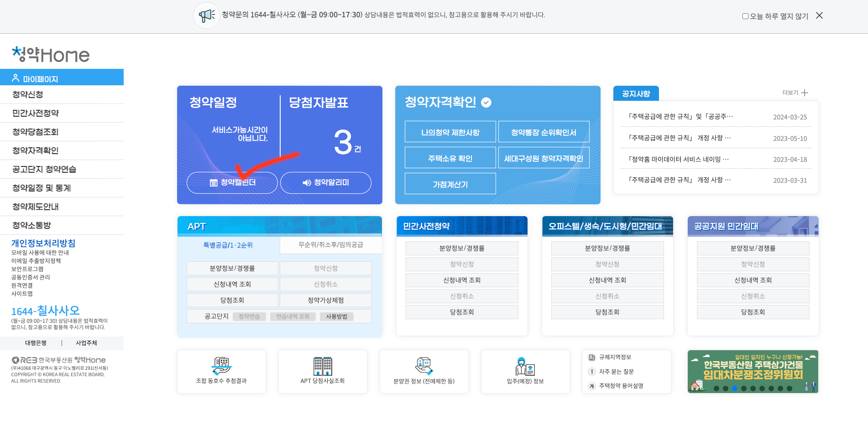
Task: Open 공공지원 민간임대 당첨조회
Action: pos(753,312)
